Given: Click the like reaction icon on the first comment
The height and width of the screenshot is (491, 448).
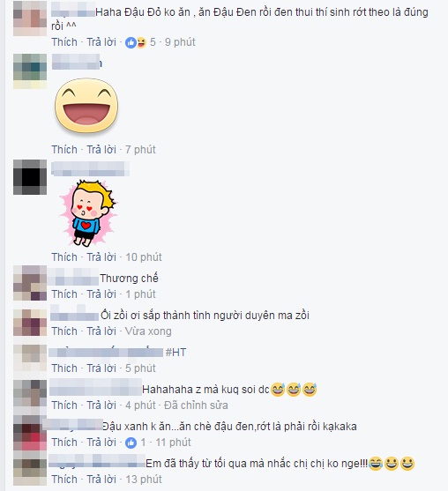Looking at the screenshot, I should [x=131, y=42].
